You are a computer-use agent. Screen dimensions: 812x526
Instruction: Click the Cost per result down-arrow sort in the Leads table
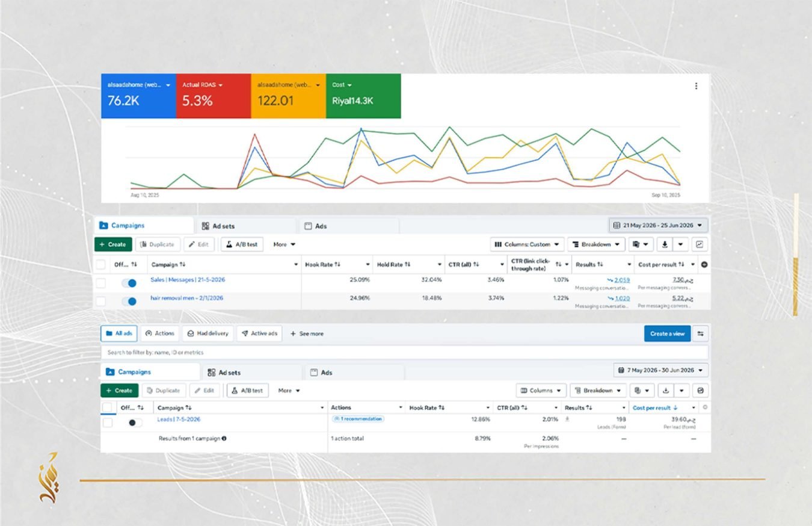click(x=675, y=407)
